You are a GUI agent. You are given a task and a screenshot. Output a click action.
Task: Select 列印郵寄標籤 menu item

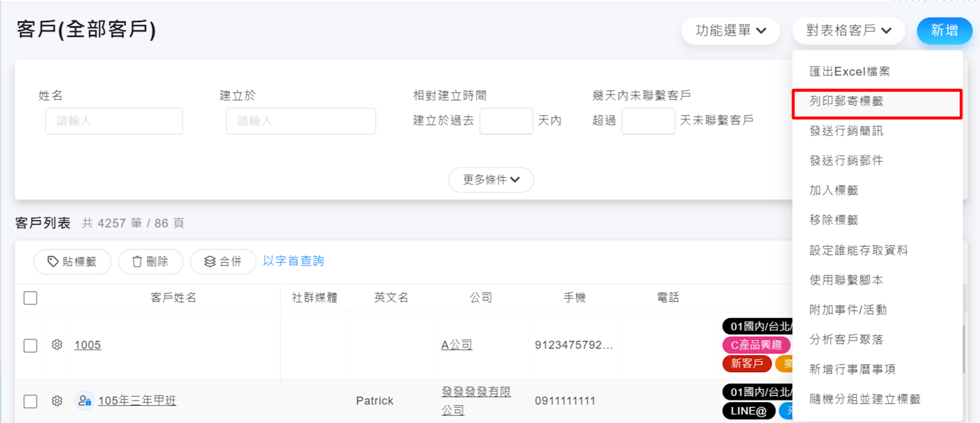[x=847, y=102]
